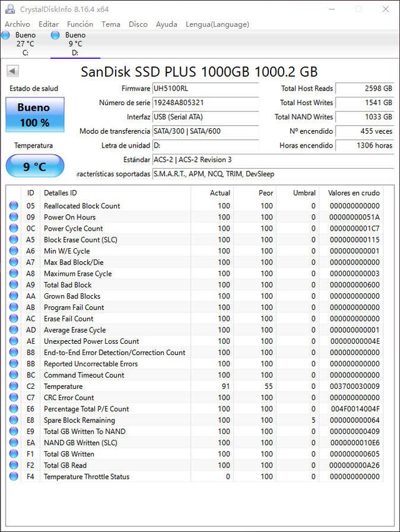The image size is (400, 532).
Task: Select the C: drive status icon
Action: (6, 35)
